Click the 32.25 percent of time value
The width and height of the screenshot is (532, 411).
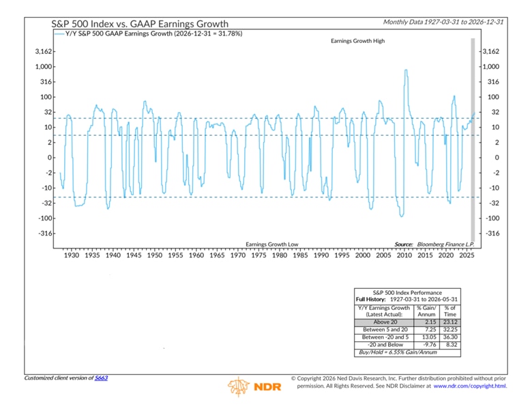[x=450, y=330]
